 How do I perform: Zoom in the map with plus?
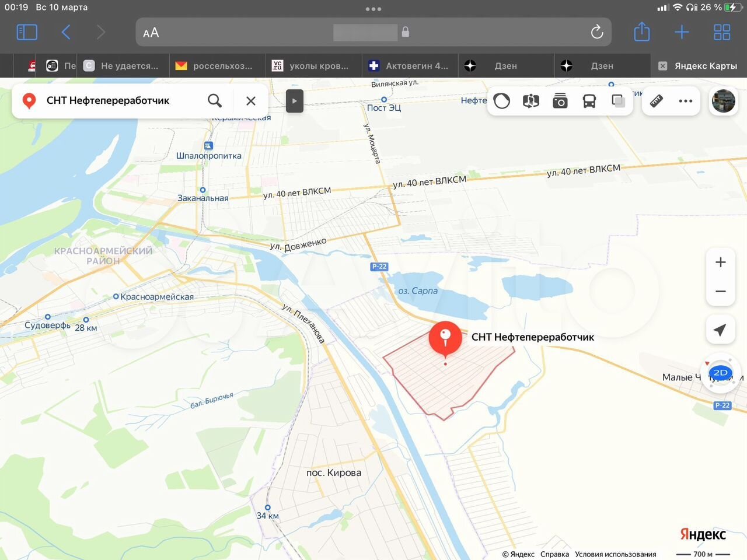(x=721, y=262)
